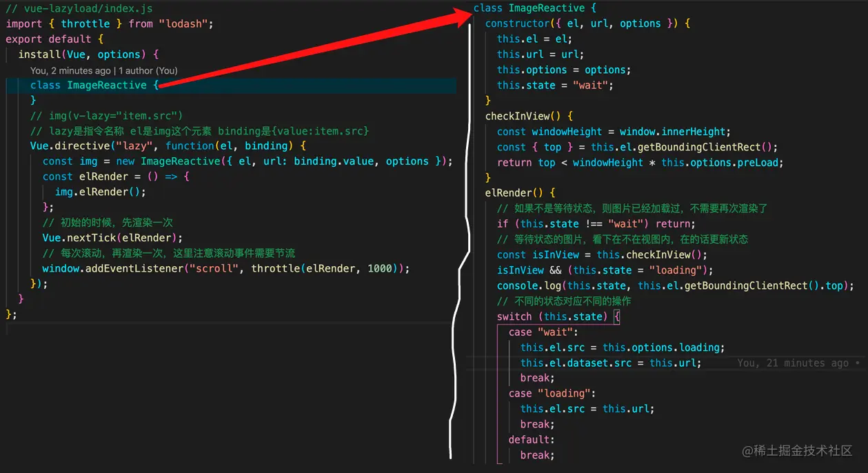Click the comment starting "// 每次滚动"
This screenshot has width=868, height=473.
tap(169, 253)
